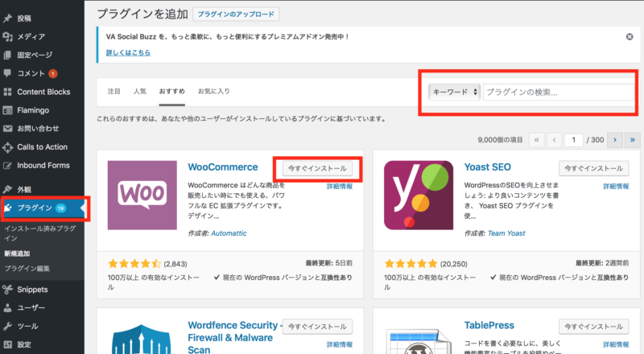Open the ユーザー menu

(x=43, y=307)
